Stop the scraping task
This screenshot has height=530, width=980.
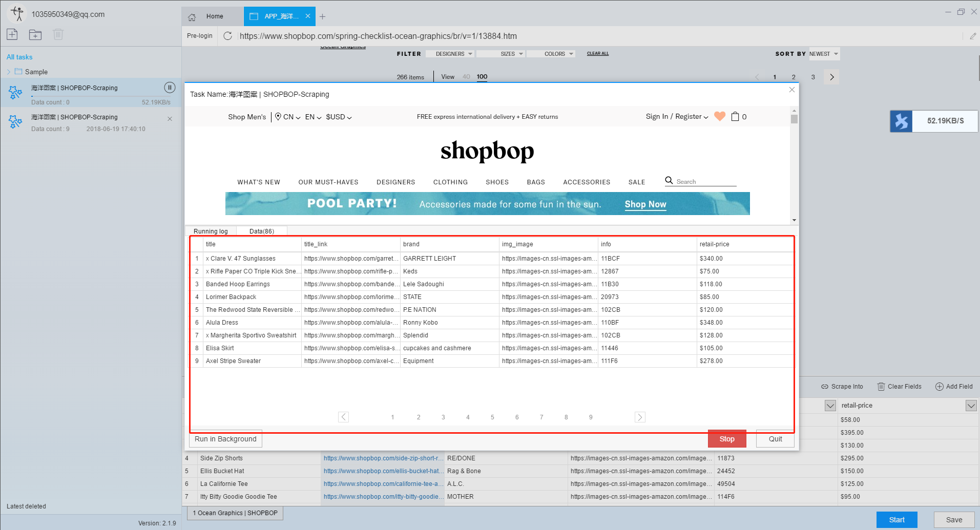727,439
